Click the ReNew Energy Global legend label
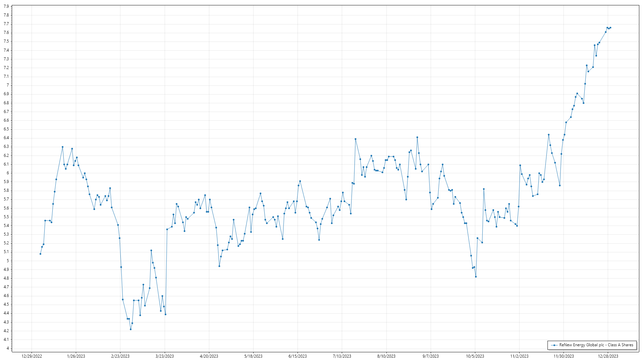Image resolution: width=644 pixels, height=362 pixels. (x=596, y=345)
